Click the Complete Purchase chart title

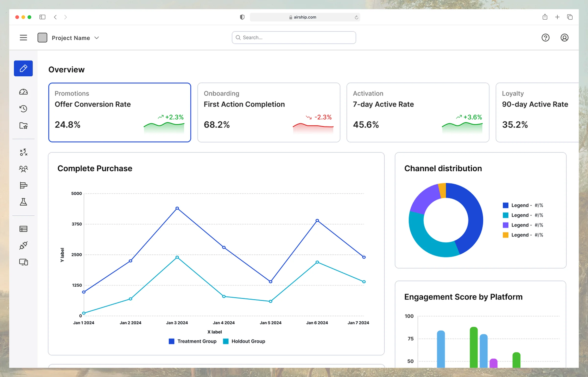pyautogui.click(x=95, y=168)
